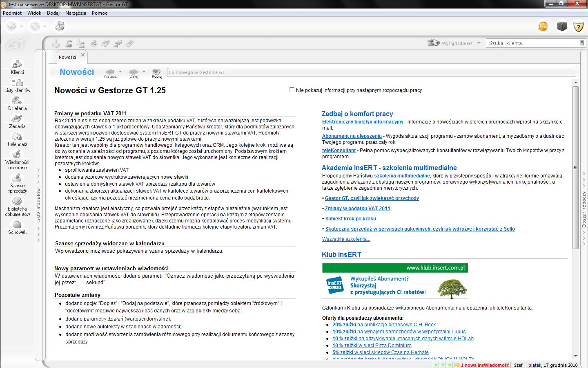Expand the Obszar roboczy side panel

(584, 209)
